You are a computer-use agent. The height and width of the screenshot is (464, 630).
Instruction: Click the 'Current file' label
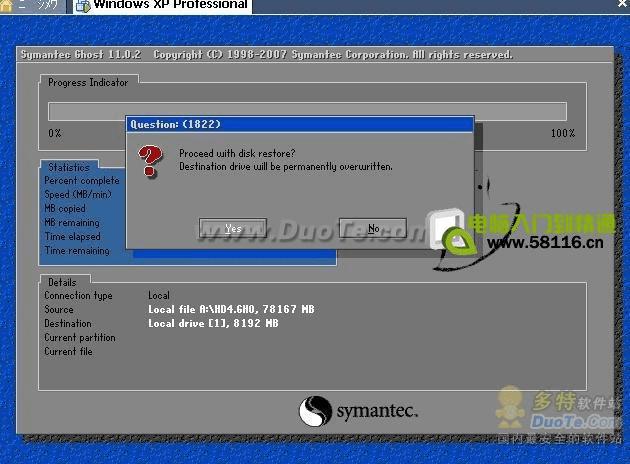click(x=68, y=352)
